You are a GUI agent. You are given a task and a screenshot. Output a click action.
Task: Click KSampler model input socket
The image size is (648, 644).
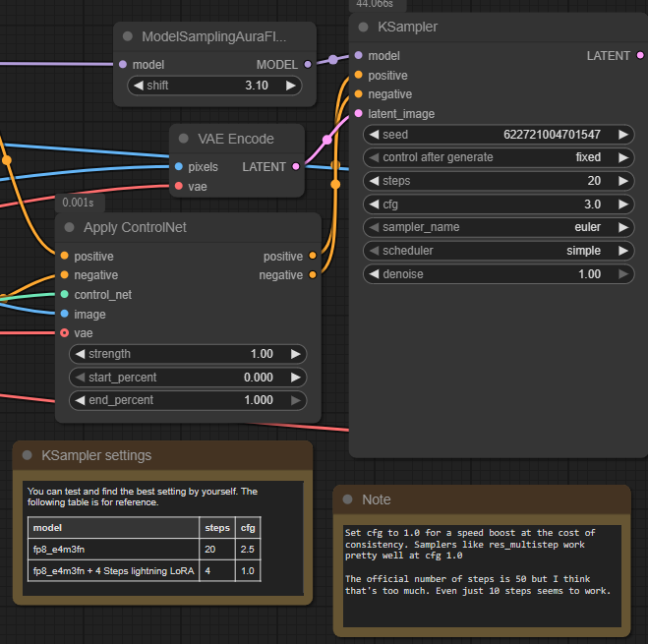point(359,55)
